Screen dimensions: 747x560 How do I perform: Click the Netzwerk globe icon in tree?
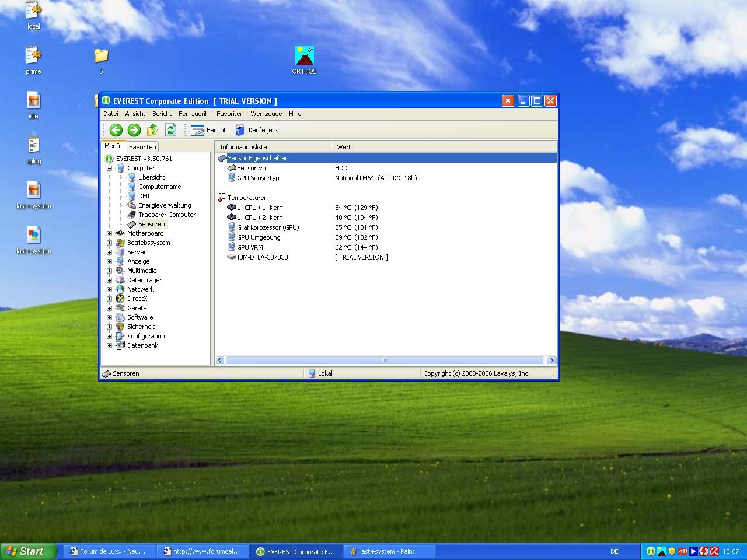click(x=120, y=289)
